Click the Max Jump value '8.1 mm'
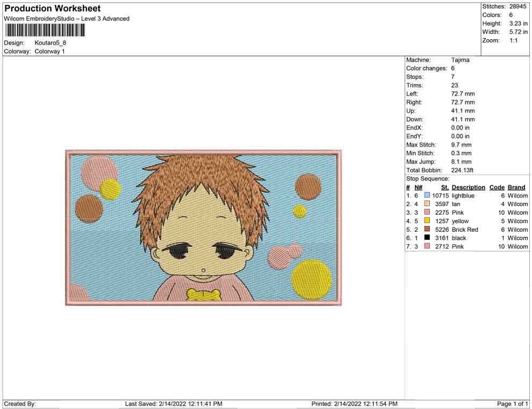This screenshot has width=532, height=409. pos(461,162)
